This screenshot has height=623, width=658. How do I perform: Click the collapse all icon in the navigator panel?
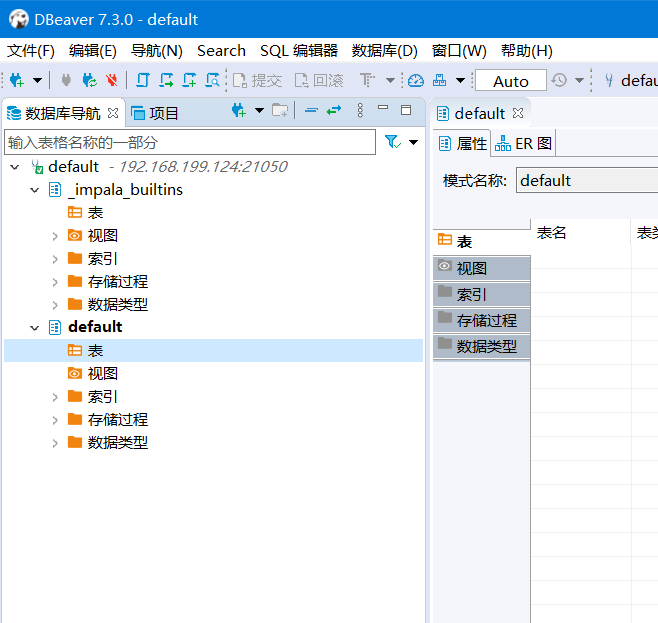coord(311,111)
